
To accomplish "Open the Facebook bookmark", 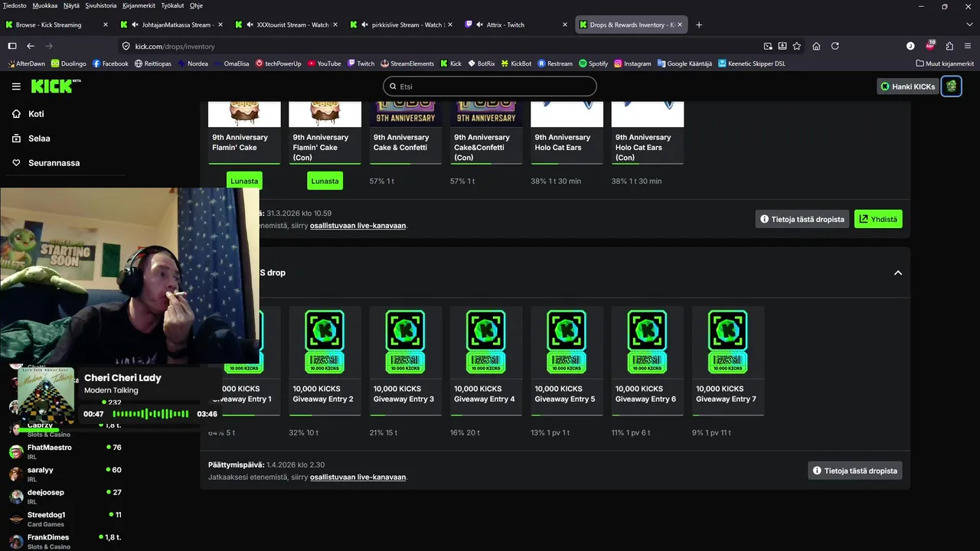I will [x=110, y=64].
